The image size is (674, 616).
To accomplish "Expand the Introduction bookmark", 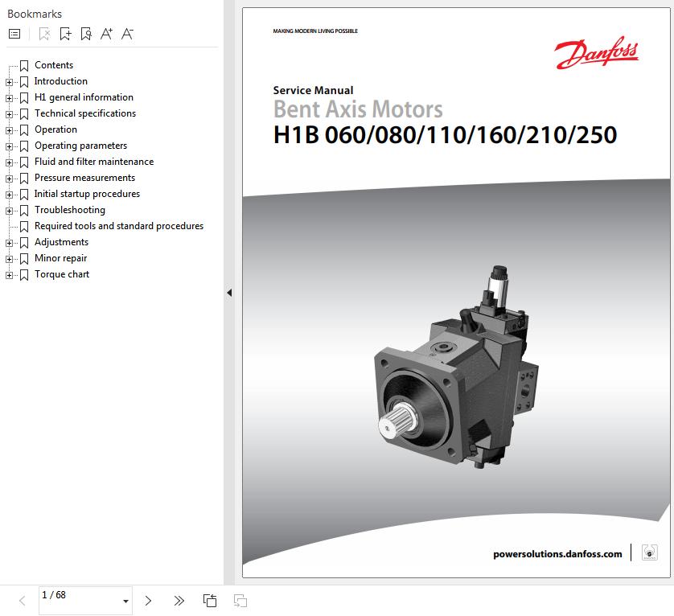I will [9, 82].
